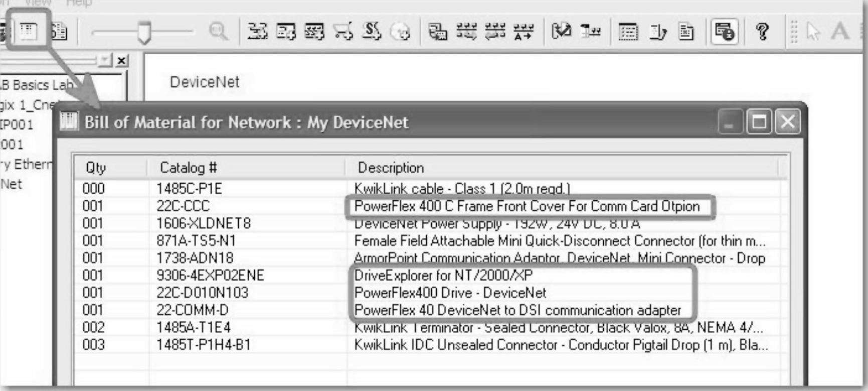
Task: Click the zoom slider handle in the toolbar
Action: (144, 32)
